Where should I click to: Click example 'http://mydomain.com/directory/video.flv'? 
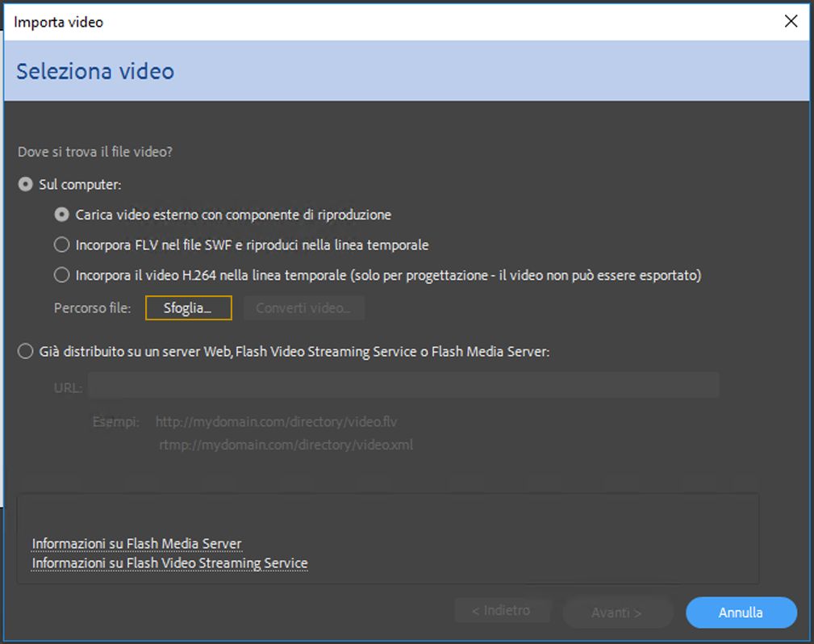tap(276, 422)
